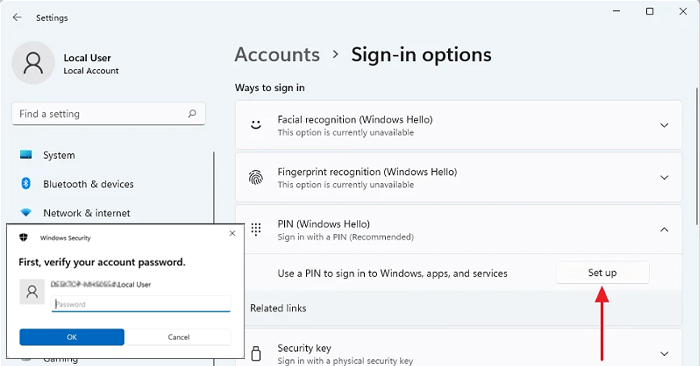
Task: Expand the Fingerprint recognition (Windows Hello) chevron
Action: [664, 178]
